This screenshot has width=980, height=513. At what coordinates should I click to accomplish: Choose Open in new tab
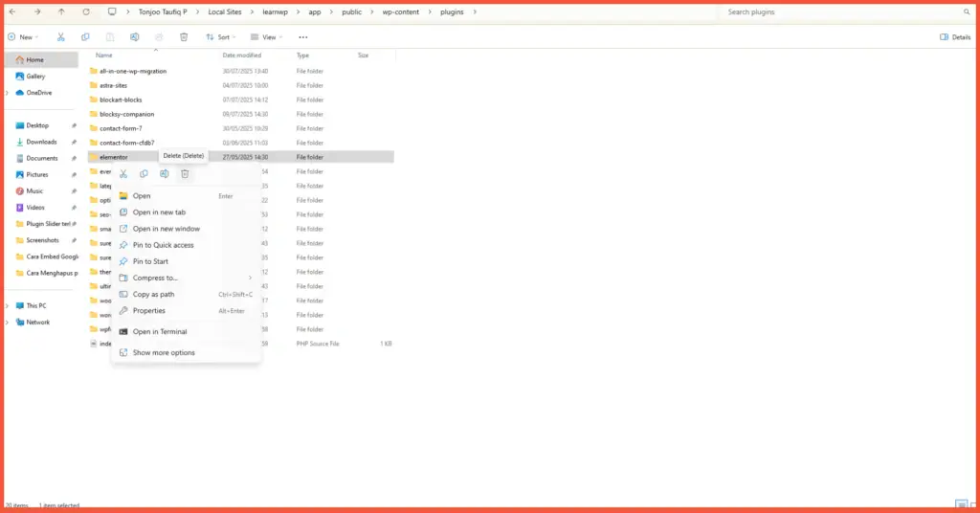click(186, 212)
